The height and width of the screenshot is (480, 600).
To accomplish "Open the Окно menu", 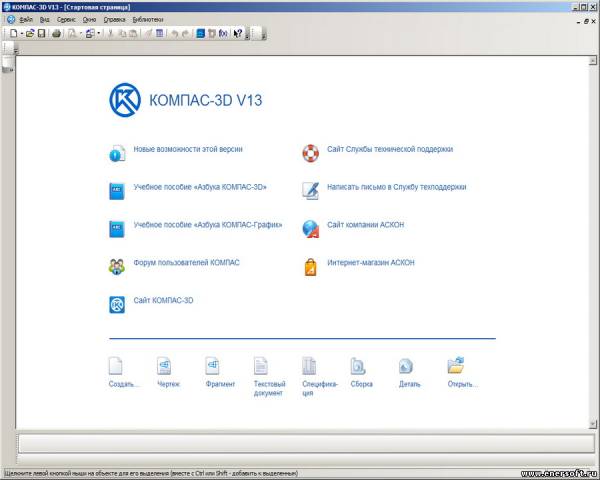I will click(89, 20).
